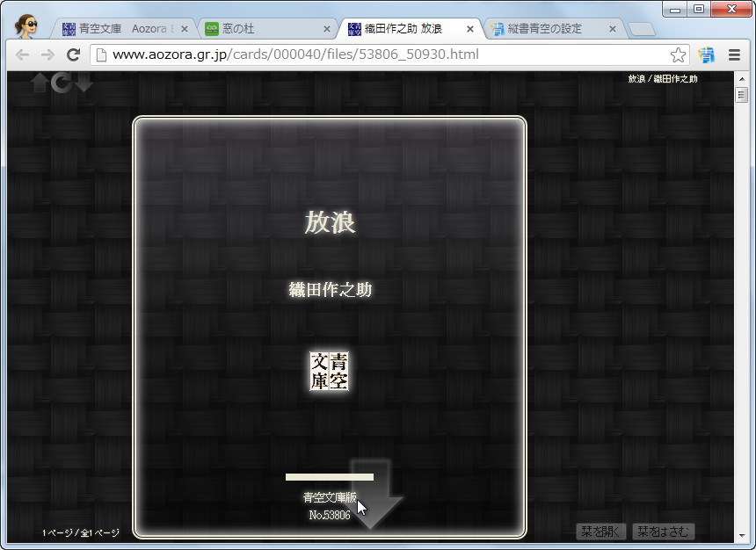
Task: Reload the current page
Action: click(73, 55)
